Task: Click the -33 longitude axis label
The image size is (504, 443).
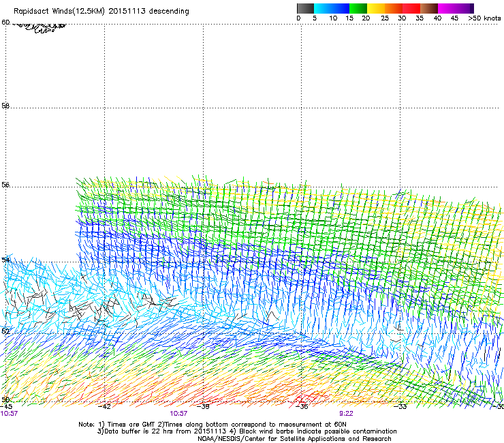Action: pyautogui.click(x=400, y=406)
